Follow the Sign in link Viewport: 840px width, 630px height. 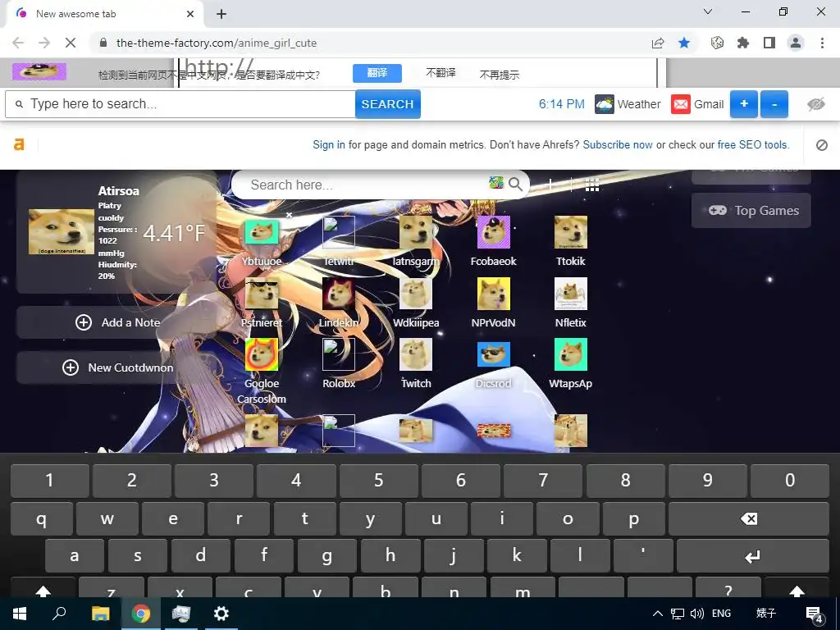point(329,144)
